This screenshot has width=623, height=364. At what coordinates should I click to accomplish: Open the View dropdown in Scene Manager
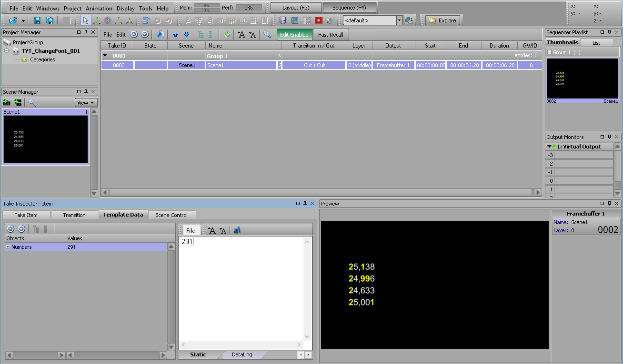click(x=86, y=103)
